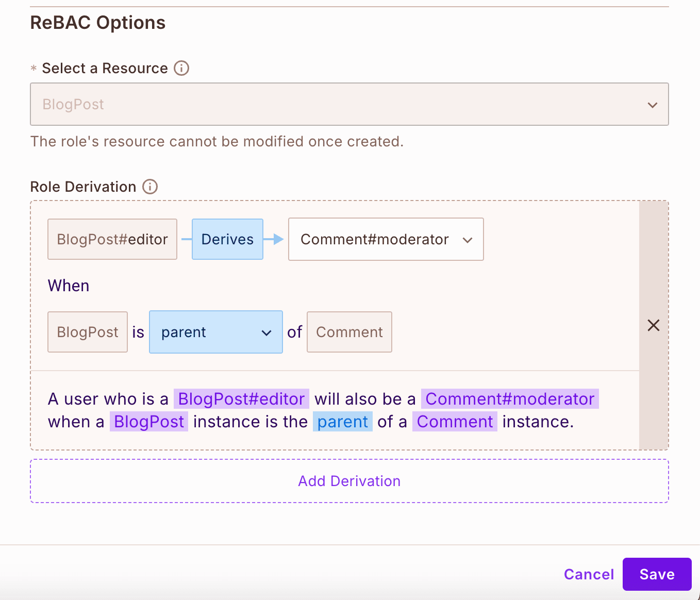The image size is (700, 600).
Task: Remove the derivation using X icon
Action: [654, 325]
